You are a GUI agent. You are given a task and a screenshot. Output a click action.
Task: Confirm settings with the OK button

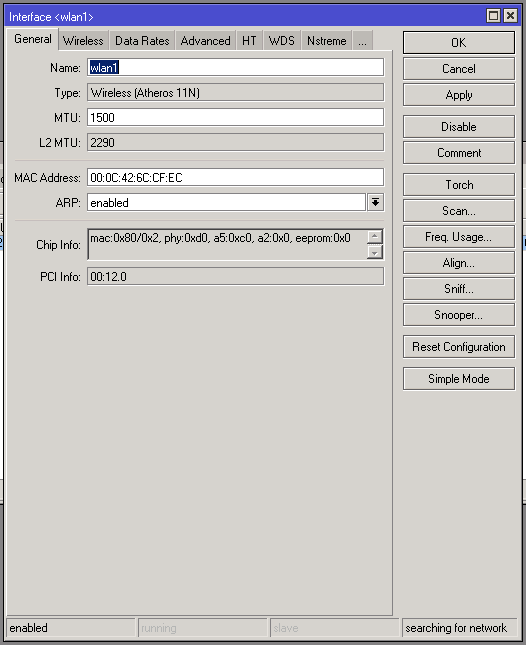(x=459, y=42)
